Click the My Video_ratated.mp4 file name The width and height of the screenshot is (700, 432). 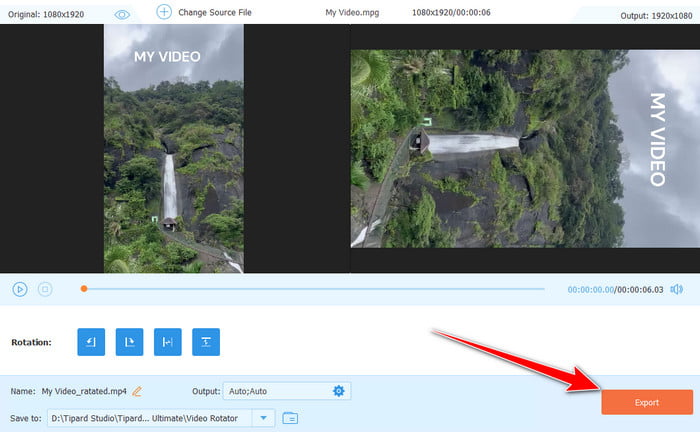click(x=84, y=391)
